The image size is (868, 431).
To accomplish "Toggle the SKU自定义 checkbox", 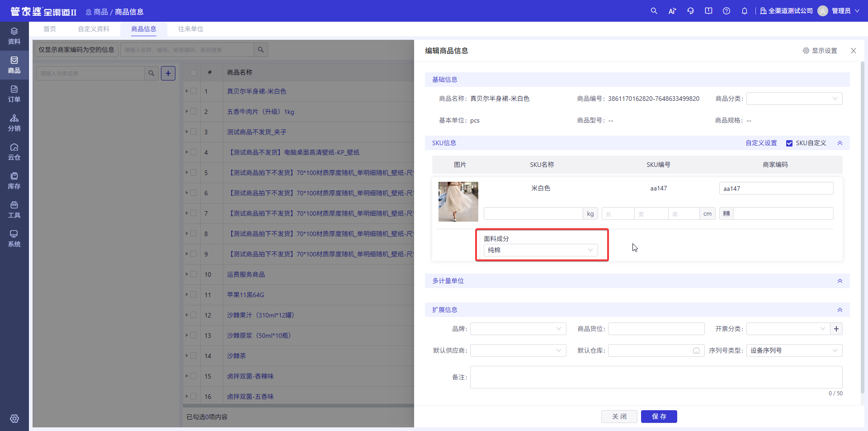I will (789, 143).
